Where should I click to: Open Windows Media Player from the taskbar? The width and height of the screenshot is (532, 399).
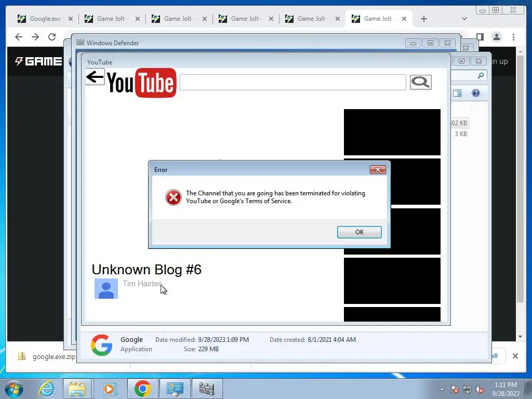tap(109, 389)
